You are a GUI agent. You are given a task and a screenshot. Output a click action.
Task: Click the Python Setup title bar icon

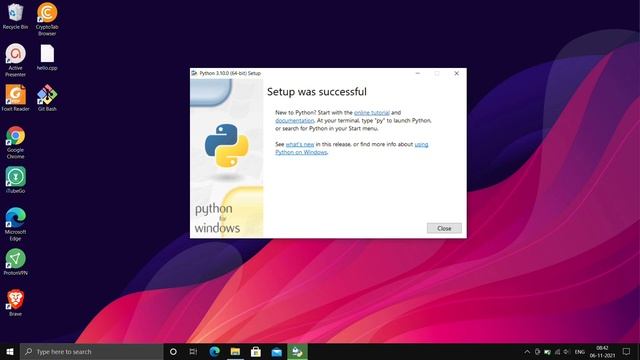[x=195, y=73]
